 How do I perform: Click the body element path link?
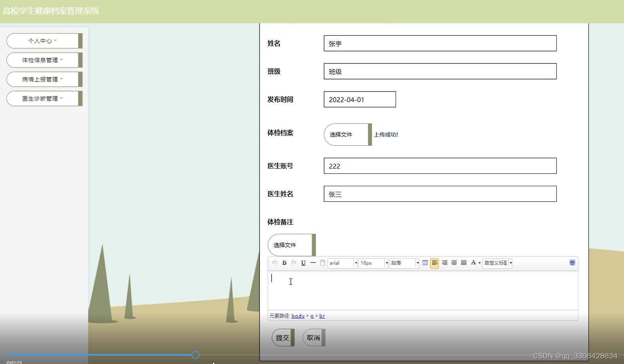click(x=298, y=316)
